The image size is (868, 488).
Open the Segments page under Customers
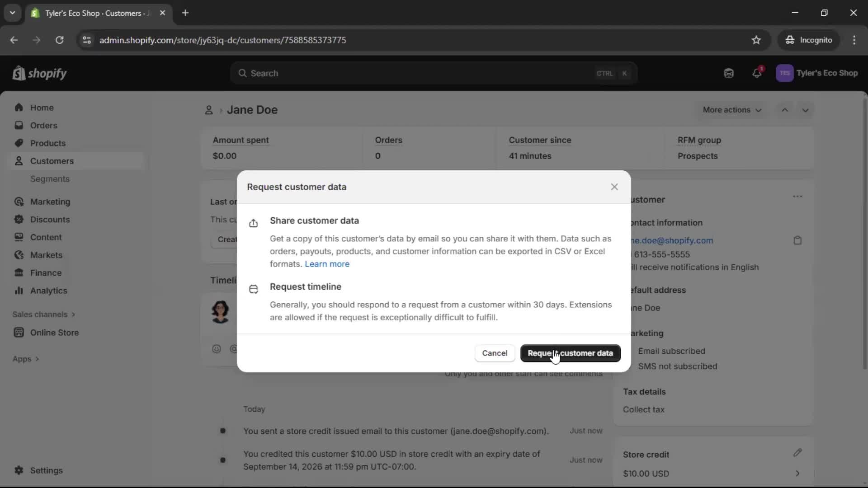[50, 178]
